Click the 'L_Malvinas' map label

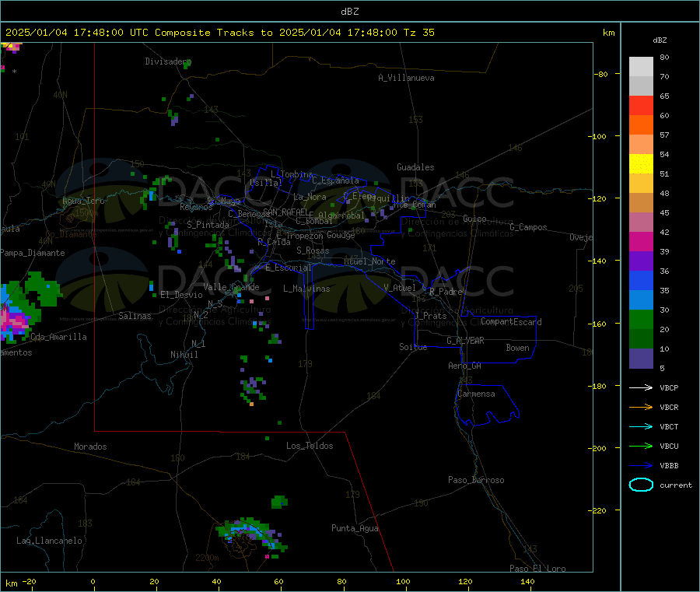click(x=306, y=289)
